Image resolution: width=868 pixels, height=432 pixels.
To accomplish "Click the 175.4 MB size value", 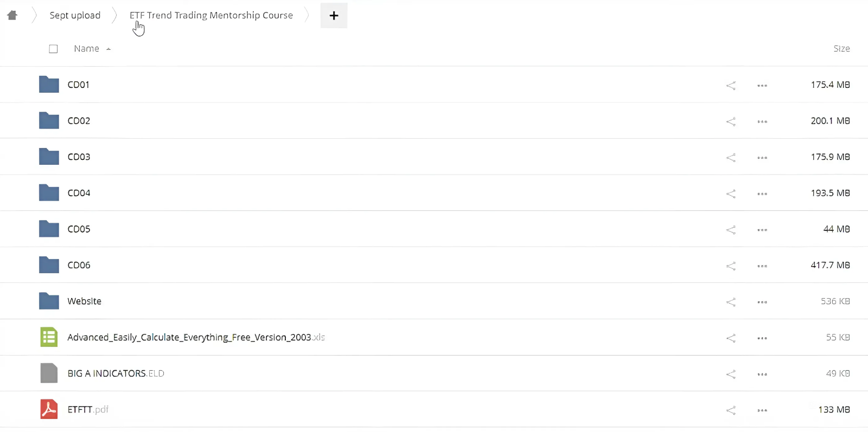I will coord(830,85).
